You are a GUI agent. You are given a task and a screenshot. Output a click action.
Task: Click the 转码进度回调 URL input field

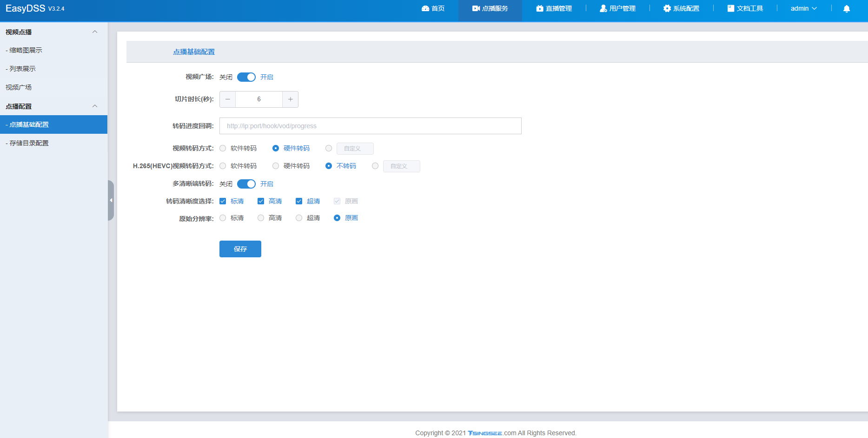point(371,126)
